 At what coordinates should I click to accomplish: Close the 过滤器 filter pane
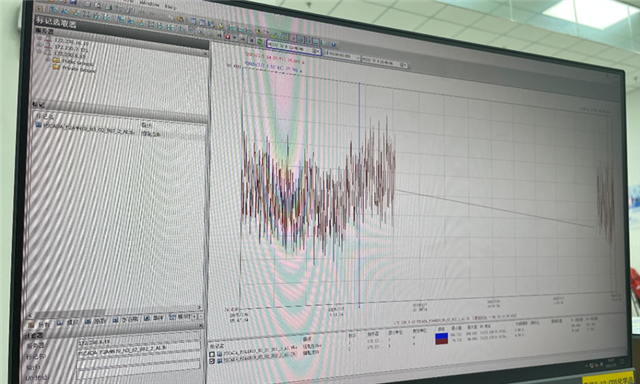point(200,325)
